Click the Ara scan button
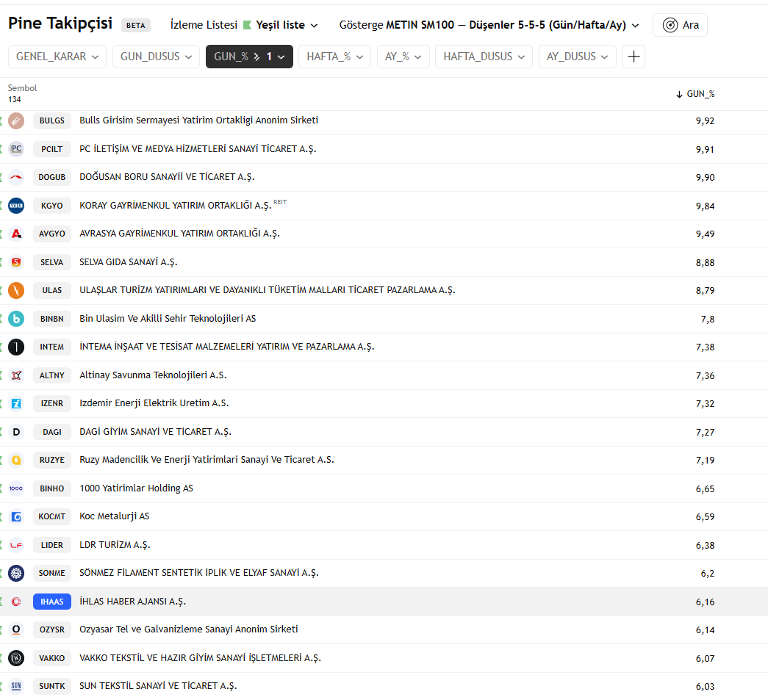The height and width of the screenshot is (700, 768). (x=680, y=25)
